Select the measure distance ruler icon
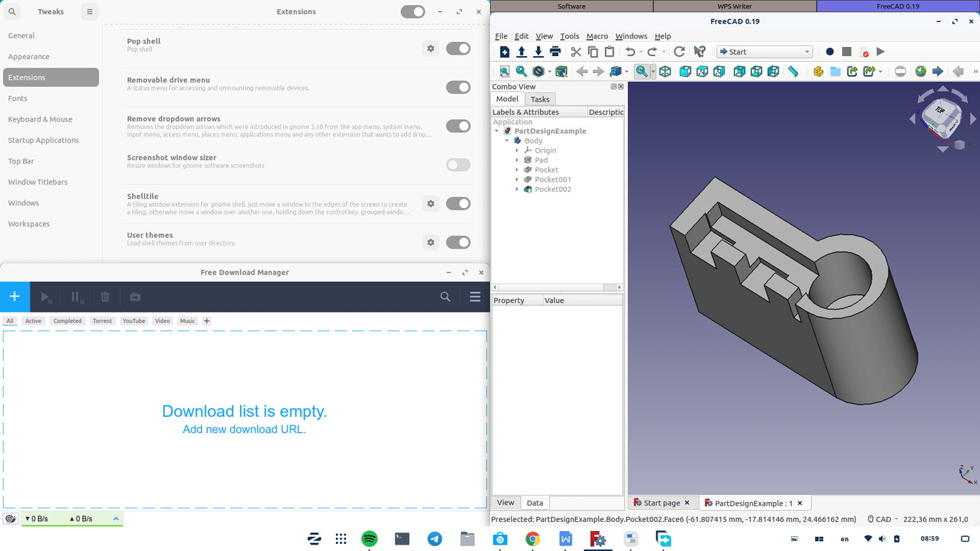 click(x=793, y=72)
